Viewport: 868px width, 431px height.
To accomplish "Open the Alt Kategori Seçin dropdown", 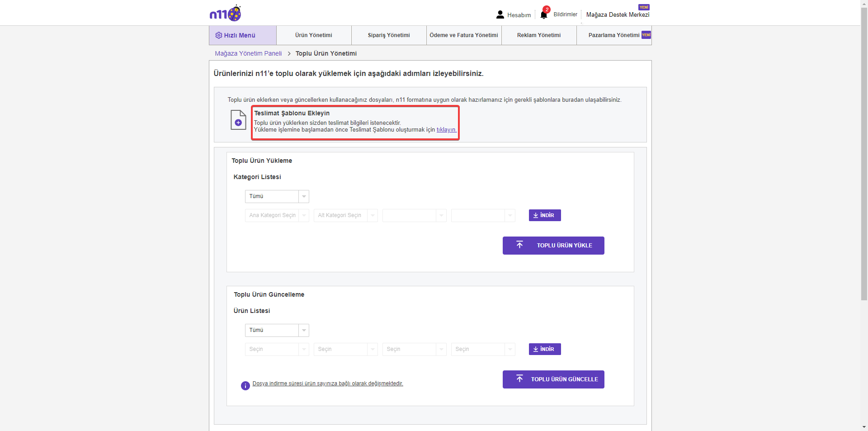I will pyautogui.click(x=346, y=215).
